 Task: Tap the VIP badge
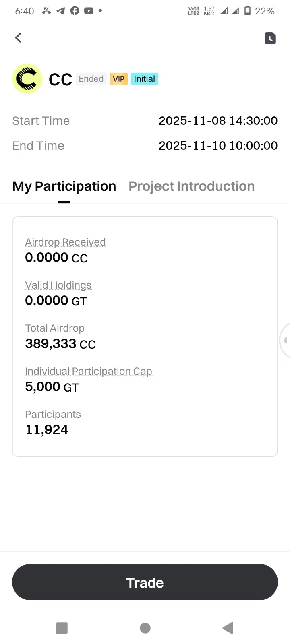click(x=119, y=79)
